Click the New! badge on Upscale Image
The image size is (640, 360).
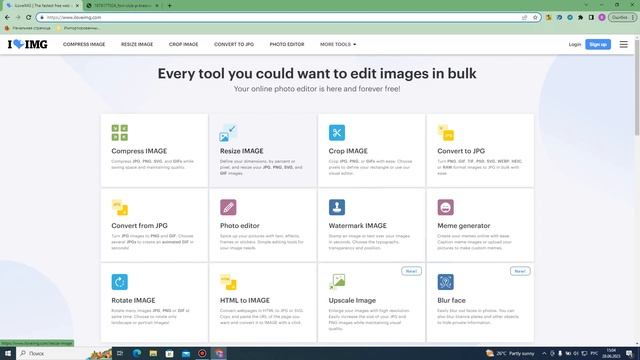[411, 271]
